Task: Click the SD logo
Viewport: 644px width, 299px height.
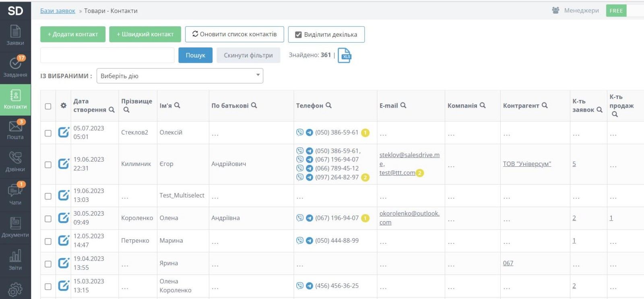Action: (x=15, y=10)
